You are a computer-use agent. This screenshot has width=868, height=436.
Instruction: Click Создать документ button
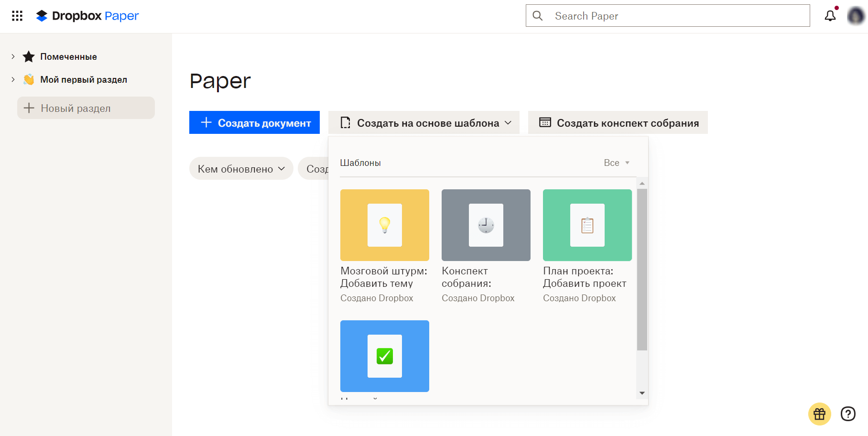pyautogui.click(x=254, y=122)
